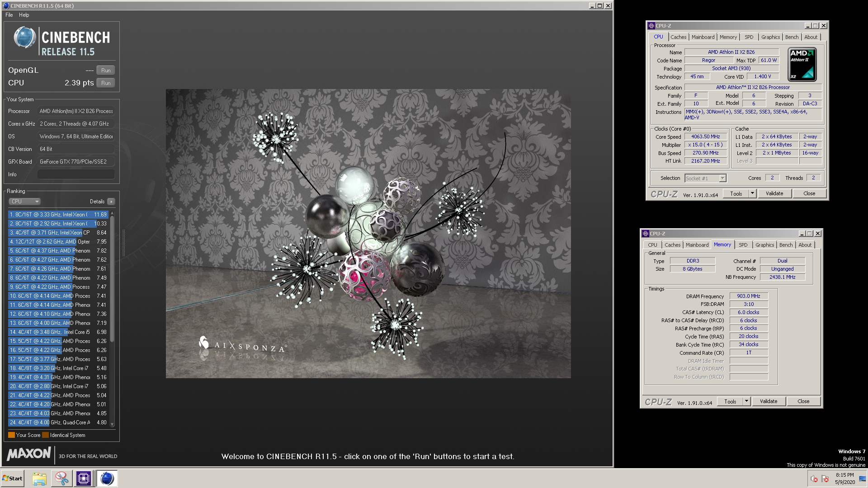Open Windows Explorer from the taskbar
Screen dimensions: 868x488
[39, 479]
